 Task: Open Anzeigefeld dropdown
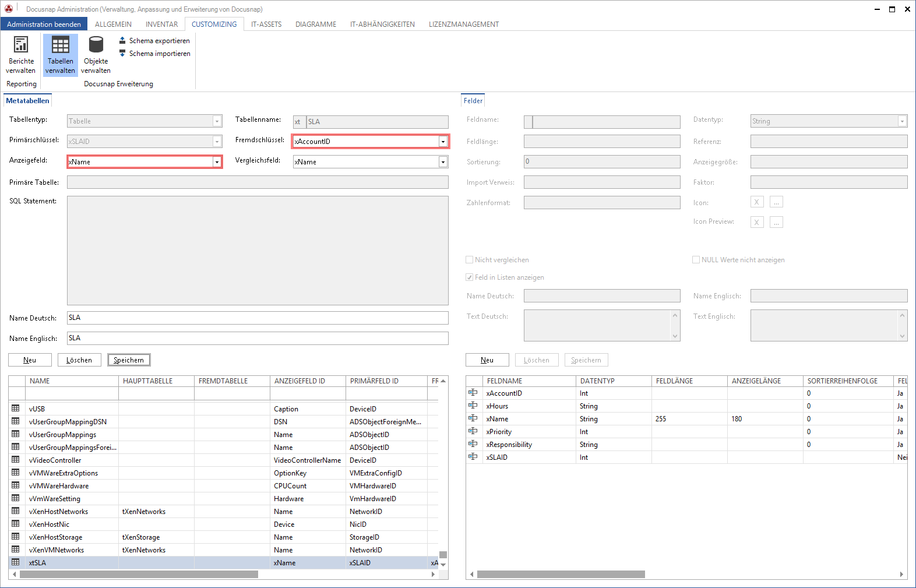coord(217,162)
